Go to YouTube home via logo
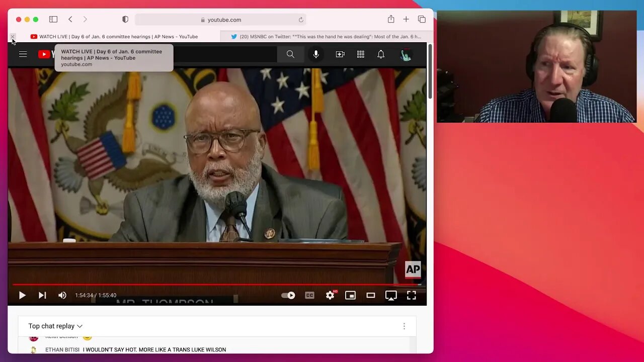The height and width of the screenshot is (362, 644). pyautogui.click(x=45, y=54)
